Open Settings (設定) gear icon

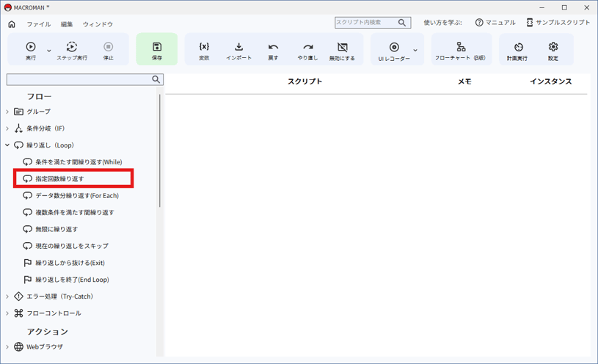(553, 47)
